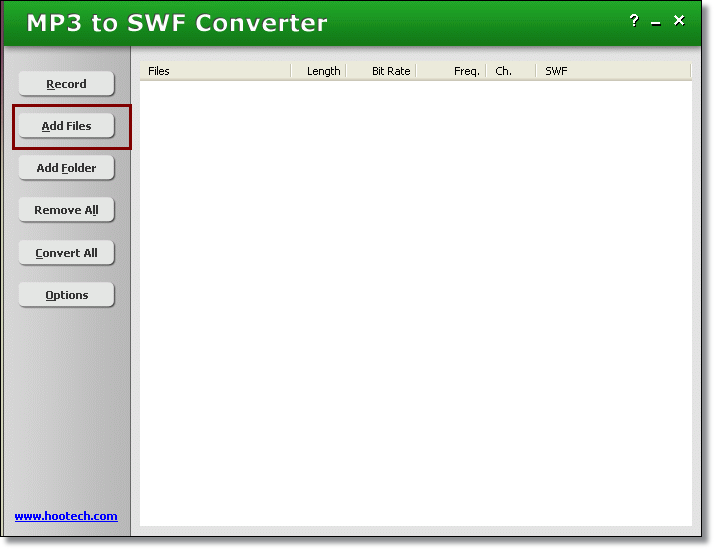Close the MP3 to SWF Converter window

click(x=679, y=21)
